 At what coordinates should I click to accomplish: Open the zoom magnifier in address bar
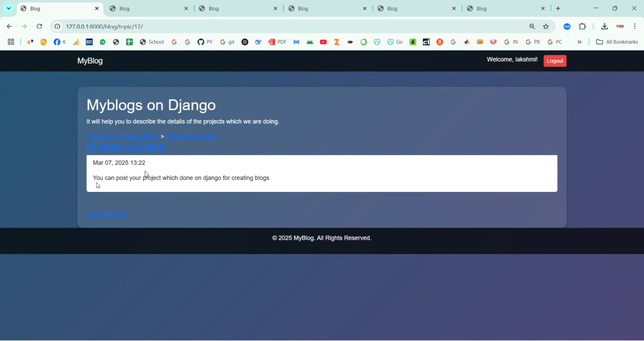[x=532, y=27]
